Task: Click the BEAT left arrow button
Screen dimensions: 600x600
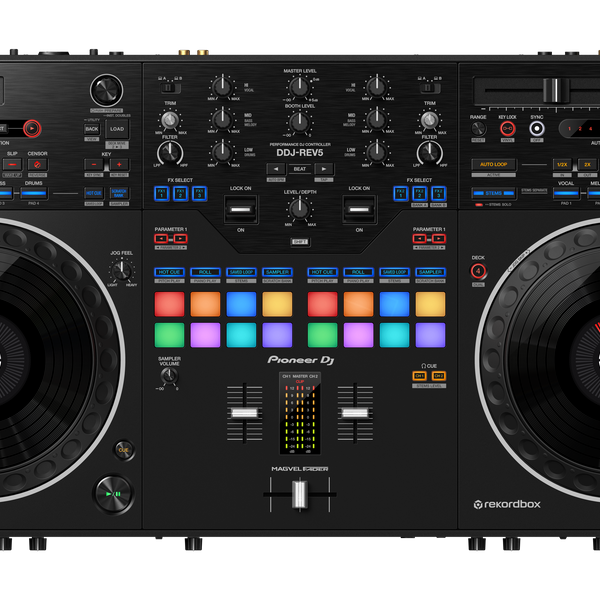Action: (276, 169)
